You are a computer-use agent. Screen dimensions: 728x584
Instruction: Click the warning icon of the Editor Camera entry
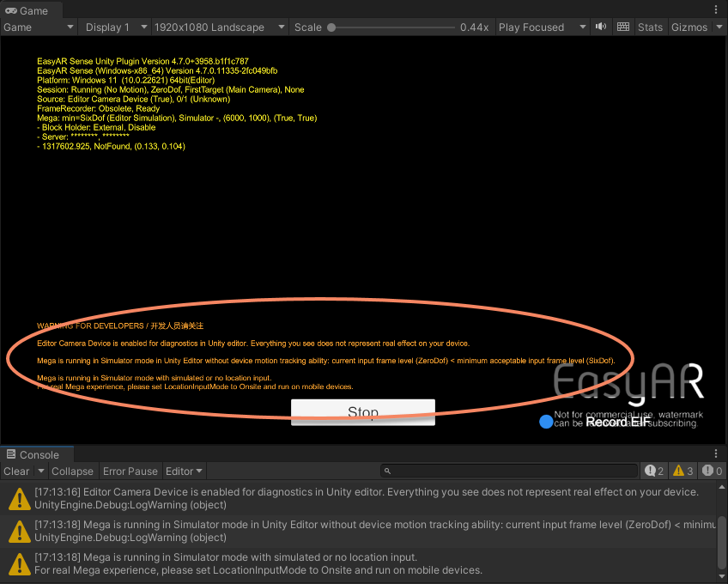20,498
